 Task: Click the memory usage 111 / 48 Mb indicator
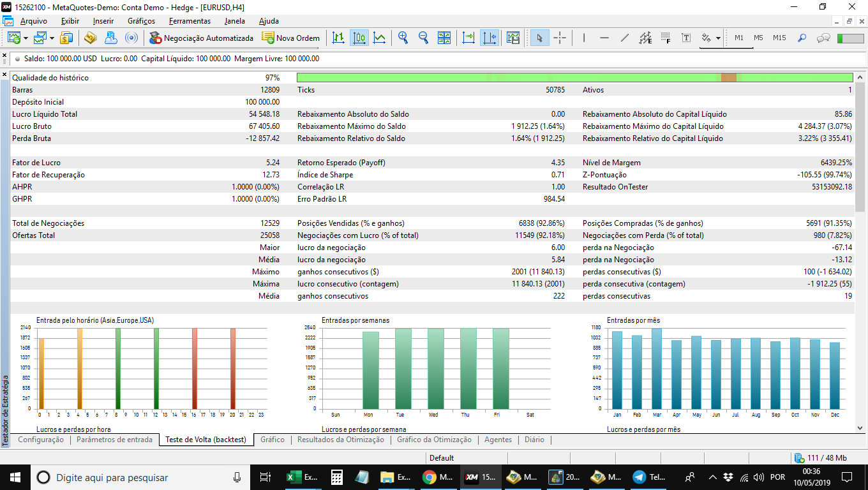[x=820, y=458]
